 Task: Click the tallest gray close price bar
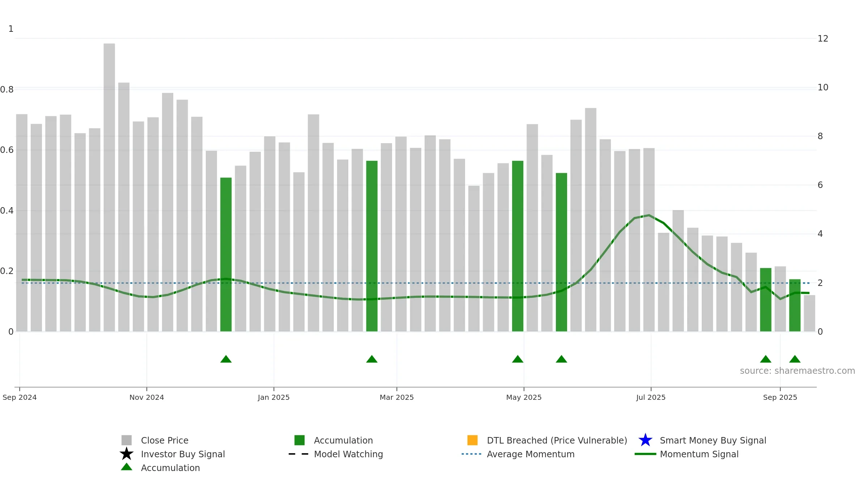click(109, 187)
